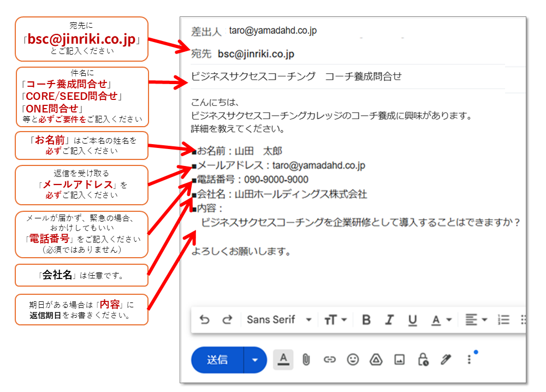Insert a link with the link icon
The image size is (546, 392).
click(330, 360)
